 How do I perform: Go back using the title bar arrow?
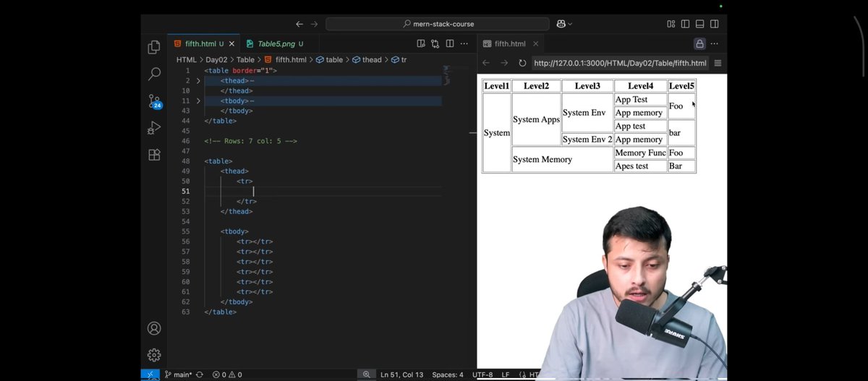tap(299, 24)
